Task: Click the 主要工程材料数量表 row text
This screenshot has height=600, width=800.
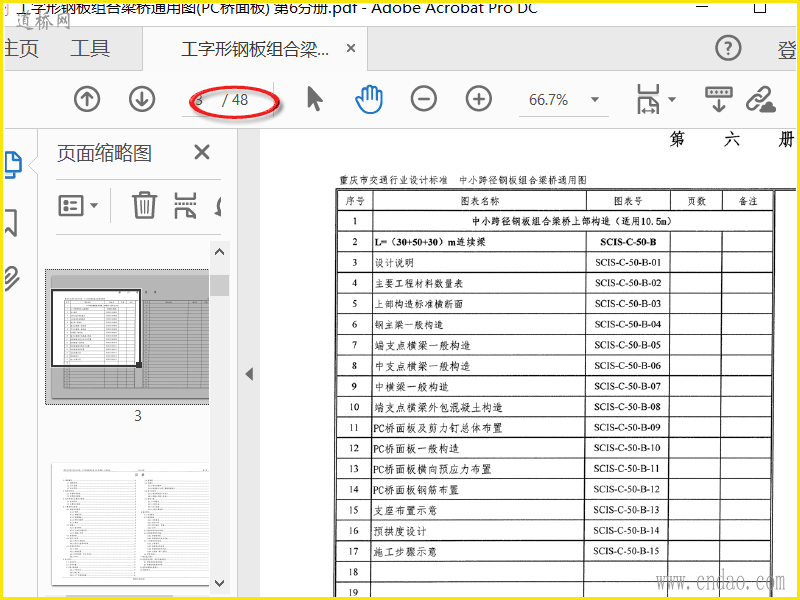Action: 418,283
